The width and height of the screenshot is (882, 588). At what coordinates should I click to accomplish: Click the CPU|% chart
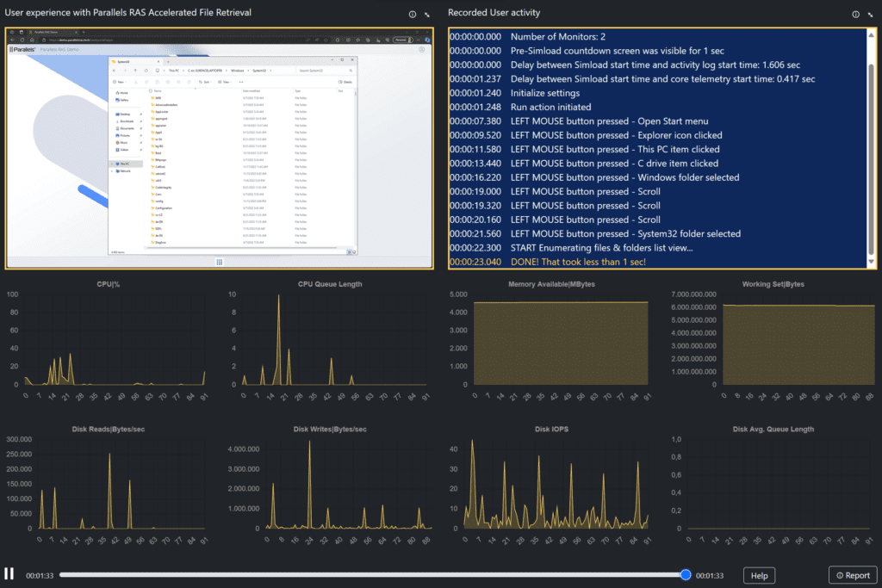click(115, 340)
